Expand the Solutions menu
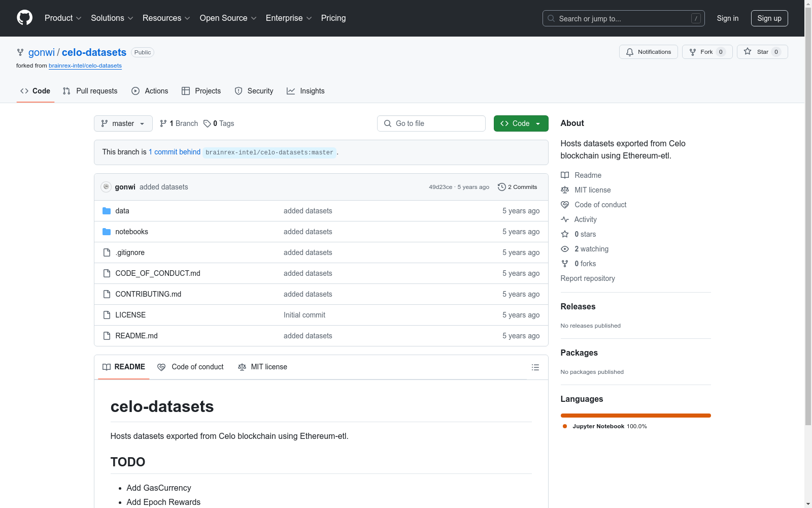The image size is (812, 508). 112,18
